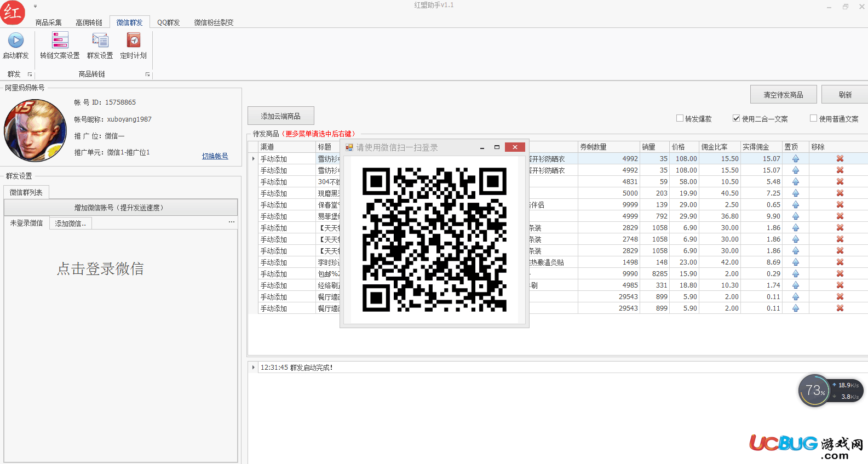Pin row with coupon count 2748 to top
The width and height of the screenshot is (868, 464).
click(796, 239)
